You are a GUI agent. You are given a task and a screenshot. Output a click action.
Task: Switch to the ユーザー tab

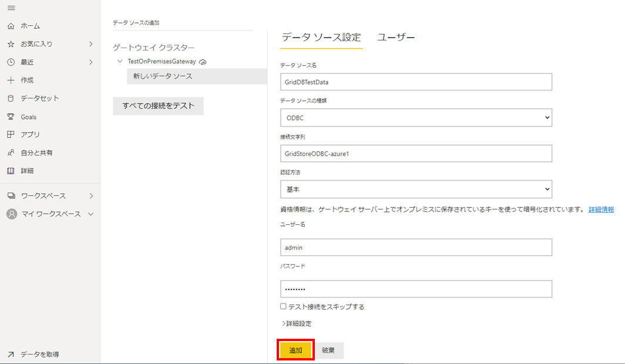coord(396,38)
